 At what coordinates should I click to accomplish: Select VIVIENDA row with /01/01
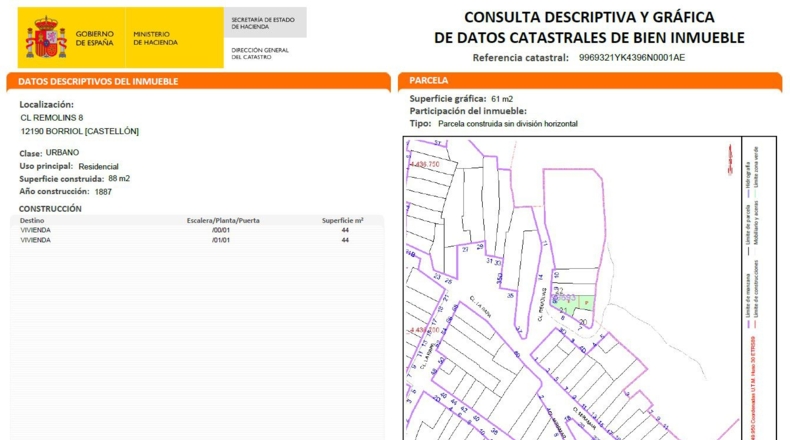click(196, 240)
